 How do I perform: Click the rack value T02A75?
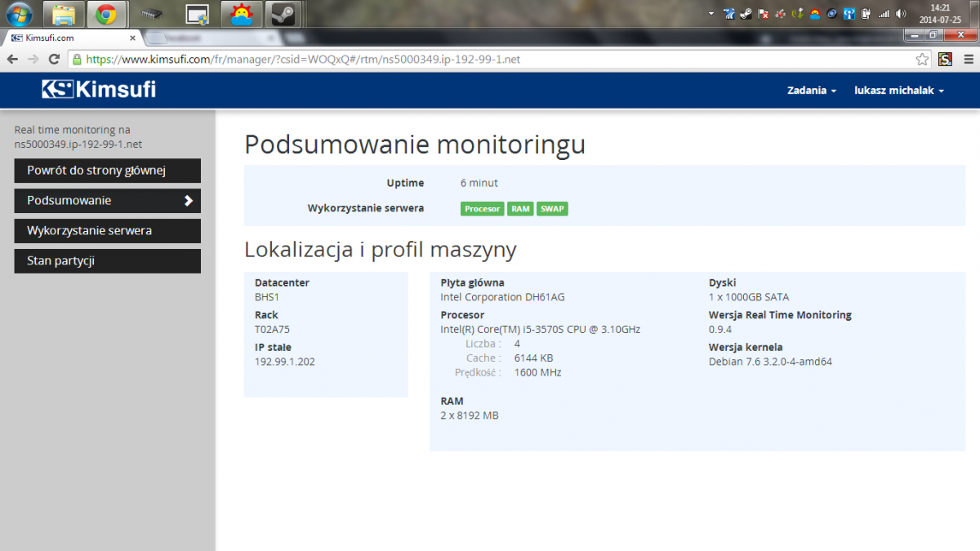click(x=272, y=330)
